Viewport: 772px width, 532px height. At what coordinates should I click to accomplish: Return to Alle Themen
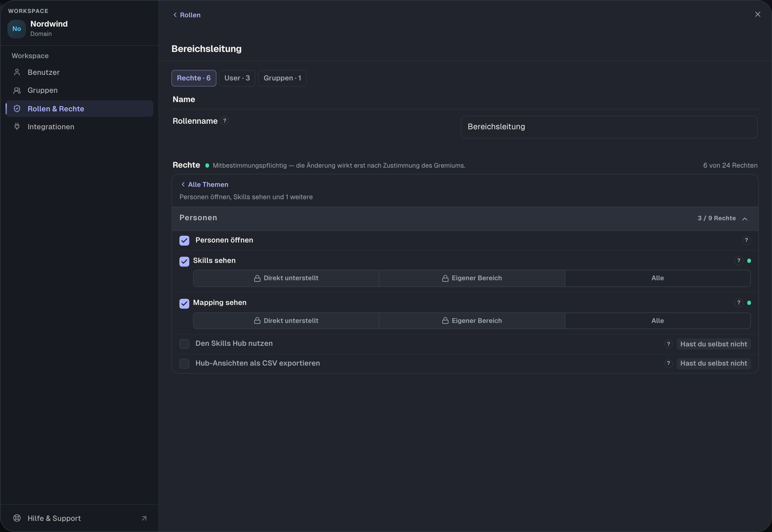tap(204, 184)
